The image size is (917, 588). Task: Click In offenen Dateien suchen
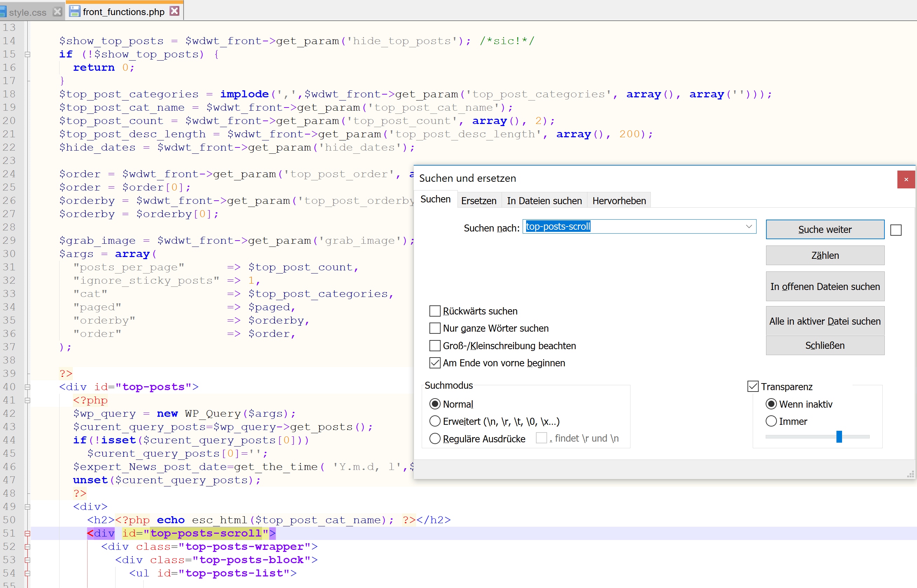[x=825, y=286]
